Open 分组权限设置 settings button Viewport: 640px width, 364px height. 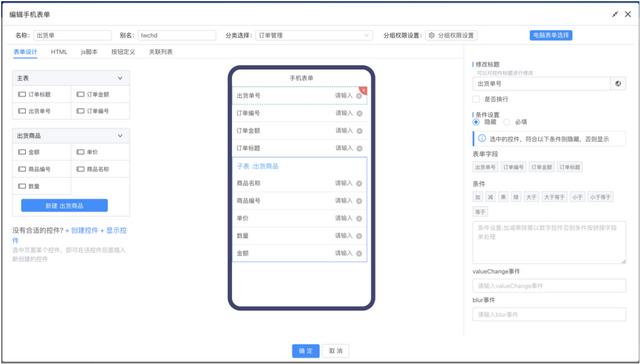pos(451,36)
